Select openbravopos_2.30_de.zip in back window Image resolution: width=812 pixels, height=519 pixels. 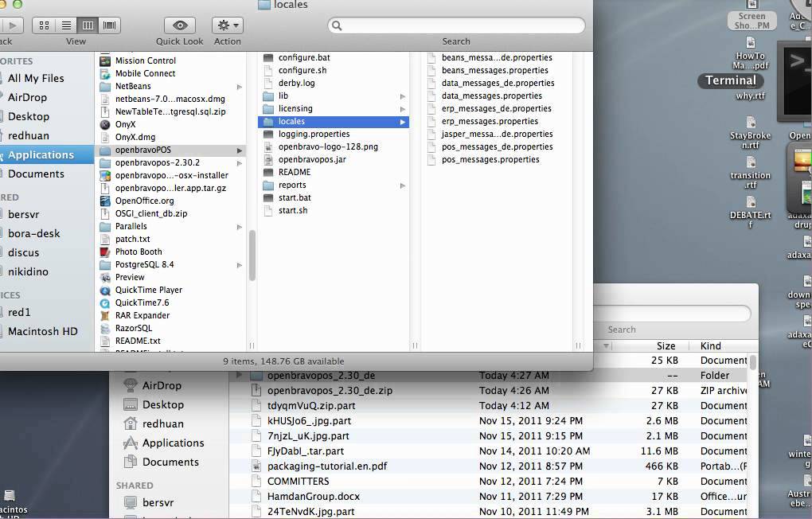pyautogui.click(x=330, y=391)
